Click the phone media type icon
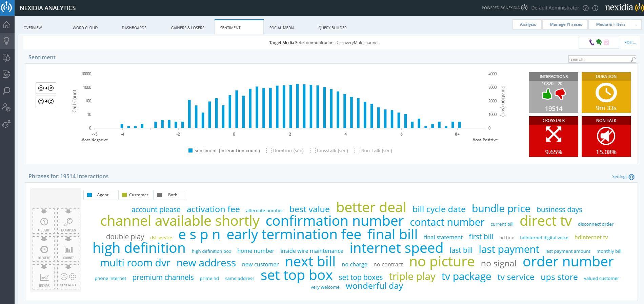Viewport: 644px width, 304px height. pos(591,42)
